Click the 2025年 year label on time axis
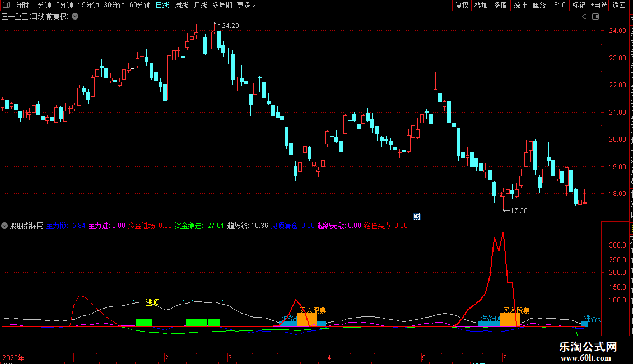 (x=13, y=357)
